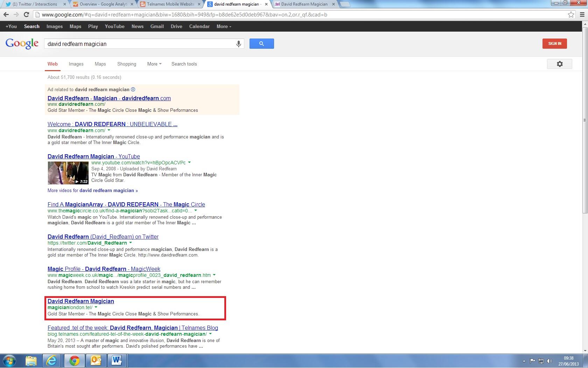Close the Telnames Mobile Website tab
Viewport: 588px width, 368px height.
pyautogui.click(x=199, y=4)
